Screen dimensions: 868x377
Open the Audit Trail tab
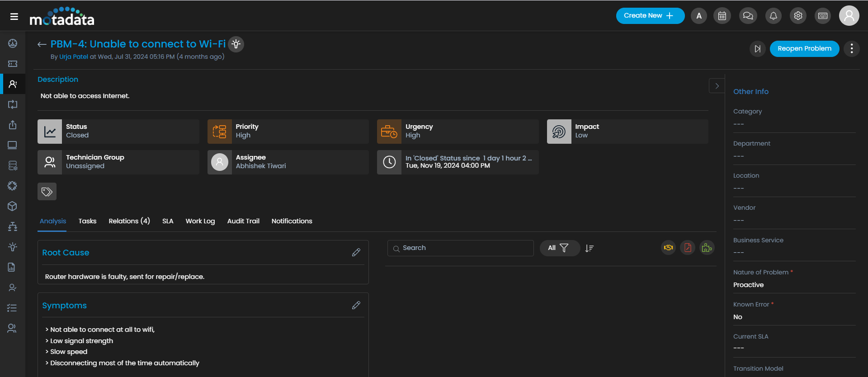click(243, 221)
